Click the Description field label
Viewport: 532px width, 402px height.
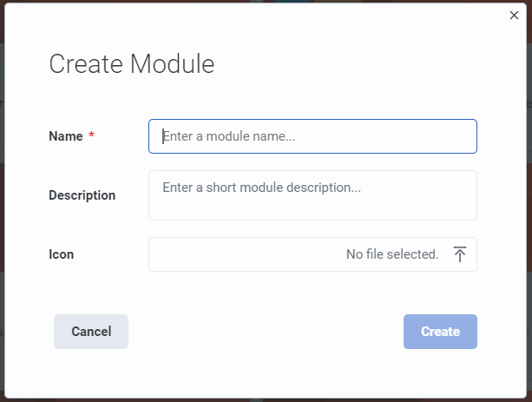82,195
